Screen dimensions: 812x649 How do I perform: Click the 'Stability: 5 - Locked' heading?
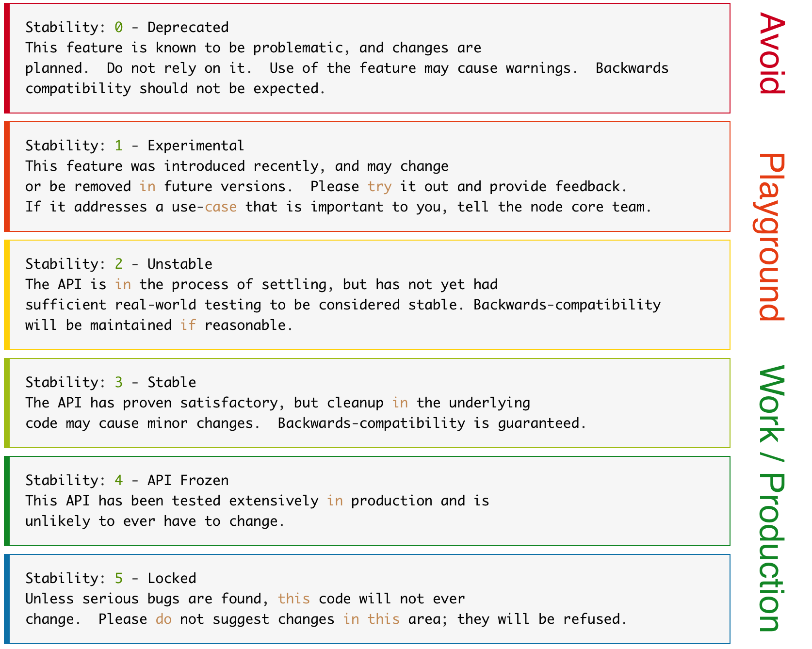[111, 578]
